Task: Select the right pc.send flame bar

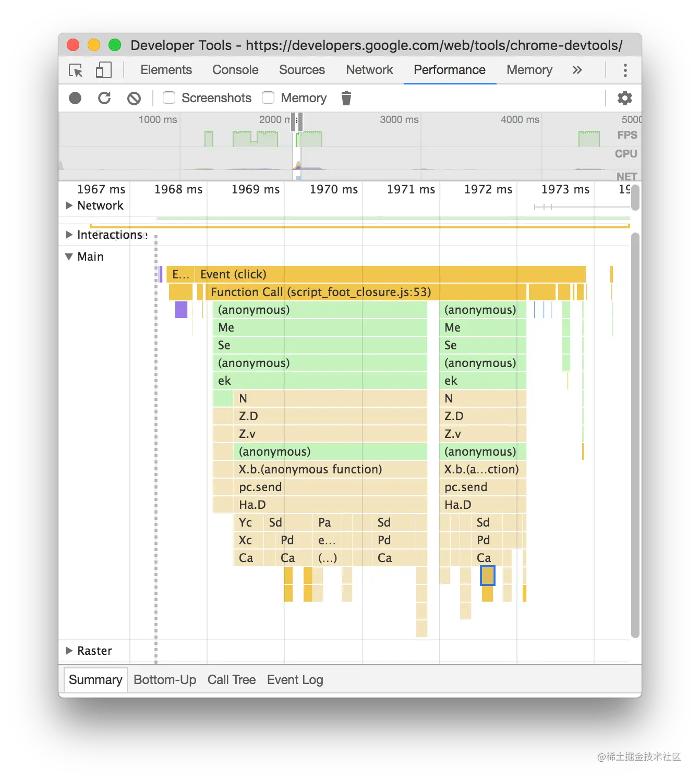Action: tap(483, 487)
